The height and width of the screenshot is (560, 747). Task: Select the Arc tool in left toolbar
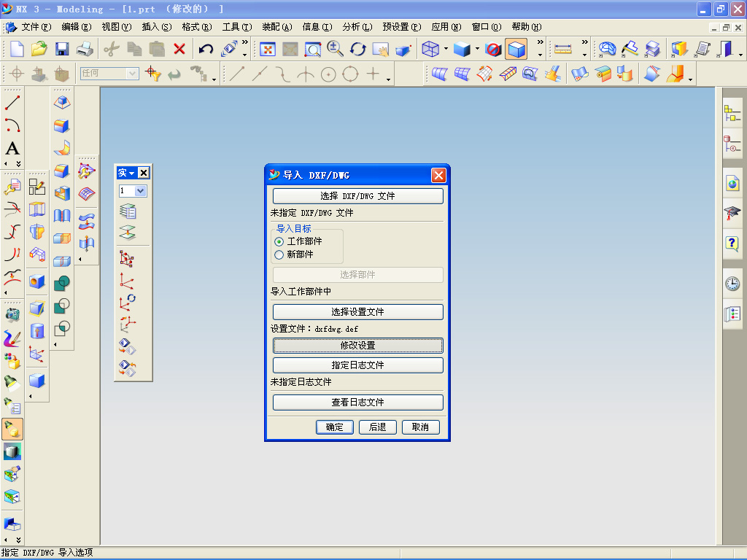12,125
